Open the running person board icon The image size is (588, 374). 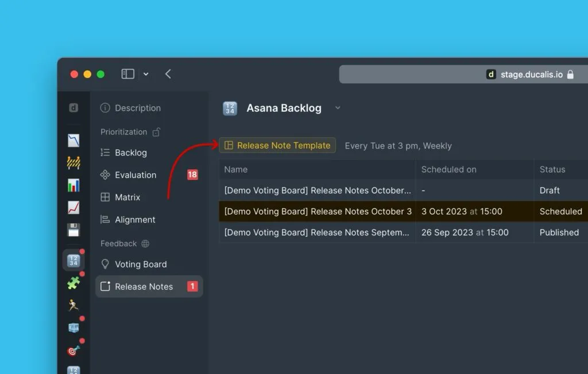coord(73,305)
